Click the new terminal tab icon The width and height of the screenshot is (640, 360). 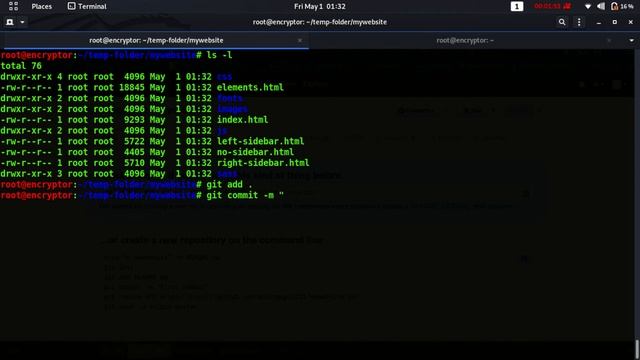pyautogui.click(x=10, y=22)
